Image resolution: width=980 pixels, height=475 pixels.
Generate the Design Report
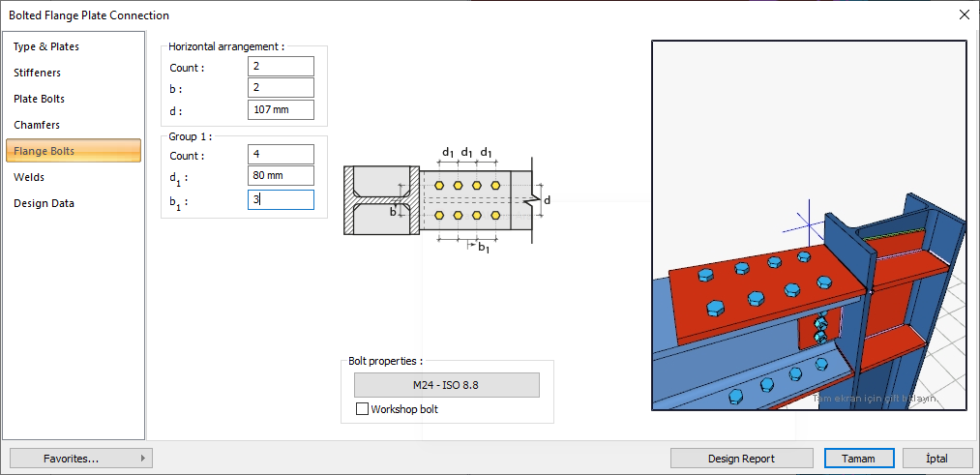pos(742,459)
